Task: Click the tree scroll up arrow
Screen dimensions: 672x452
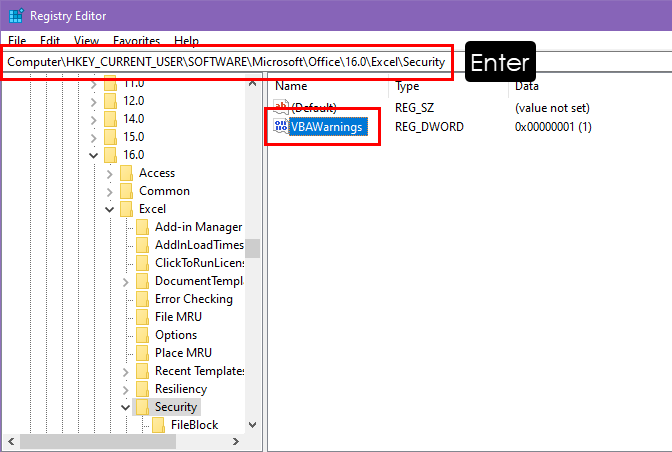Action: pyautogui.click(x=252, y=84)
